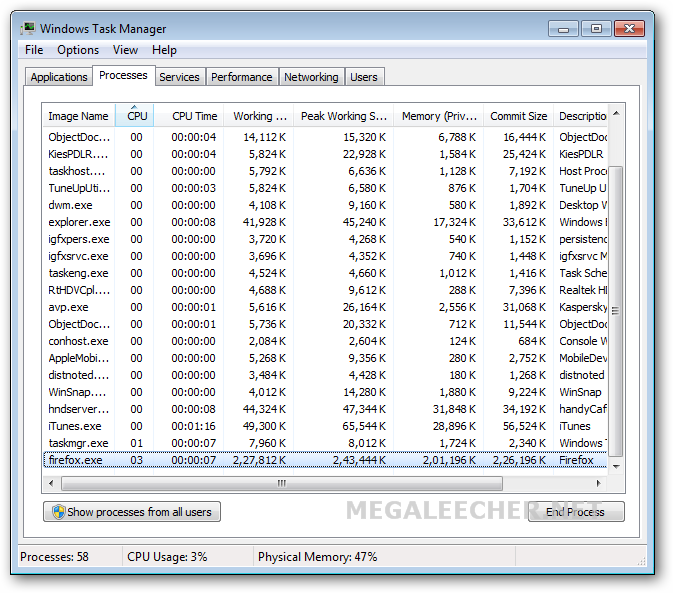Click shield icon on Show processes button

(57, 512)
